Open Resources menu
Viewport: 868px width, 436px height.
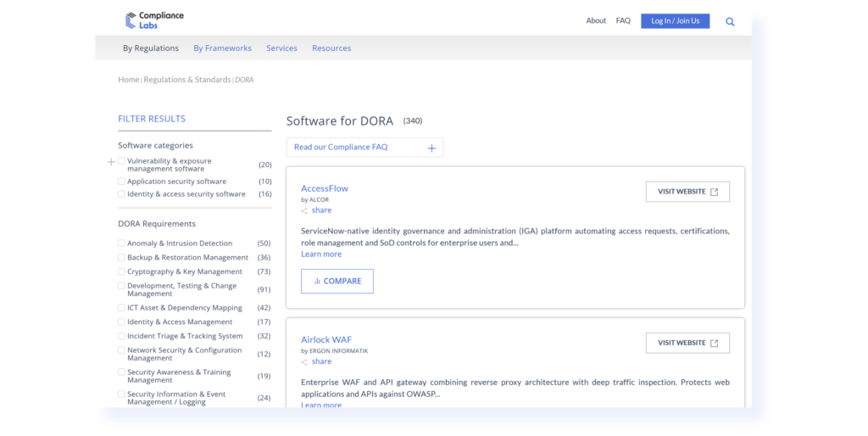coord(331,48)
